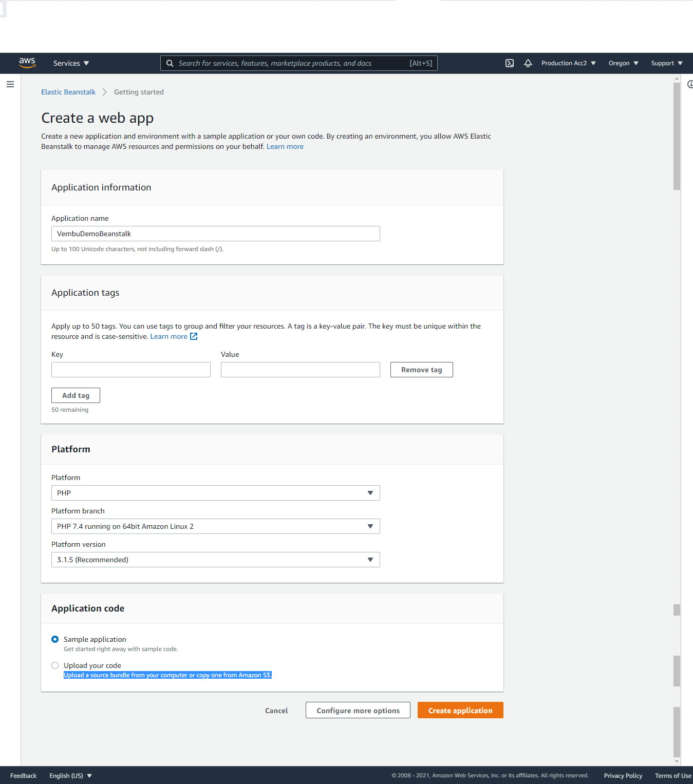Click the page vertical scrollbar thumb
This screenshot has width=693, height=784.
click(677, 136)
